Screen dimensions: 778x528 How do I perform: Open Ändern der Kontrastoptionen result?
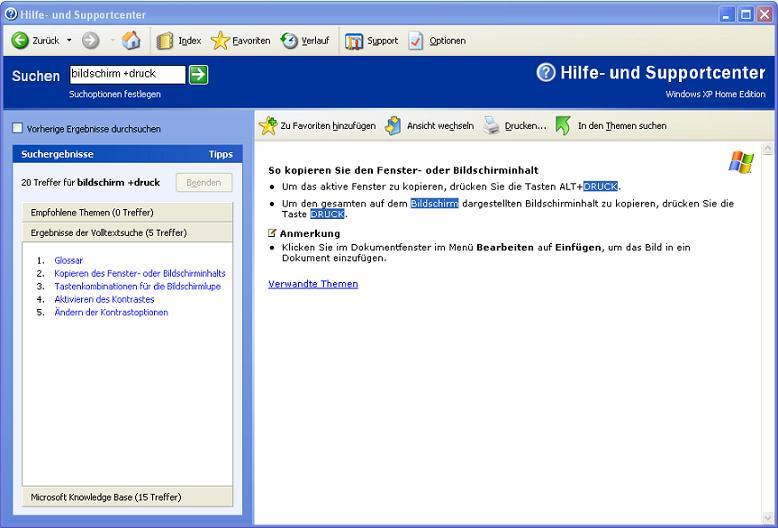(x=111, y=312)
